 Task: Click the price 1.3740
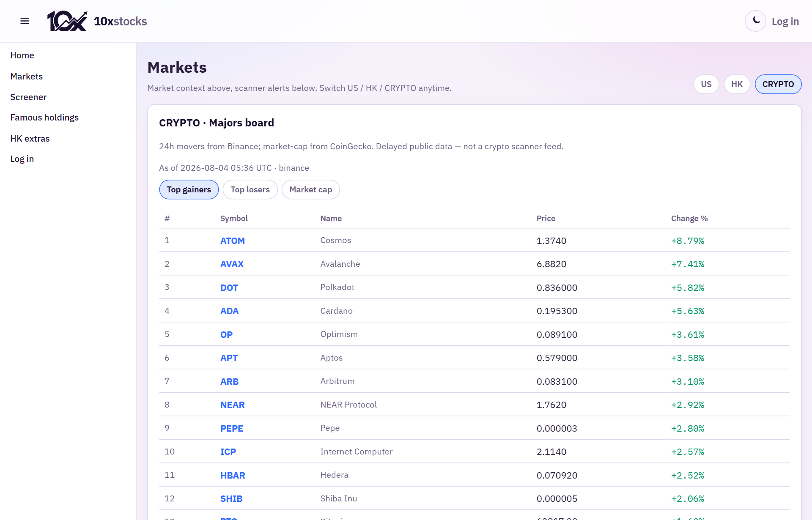click(551, 241)
